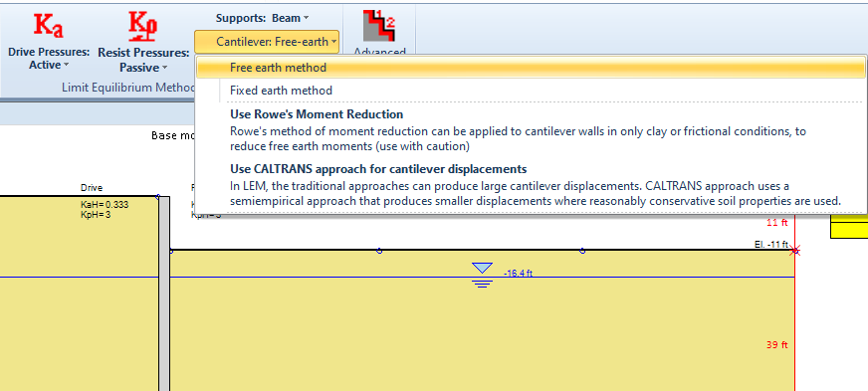Viewport: 868px width, 391px height.
Task: Click the Drive label above the wall
Action: (x=92, y=188)
